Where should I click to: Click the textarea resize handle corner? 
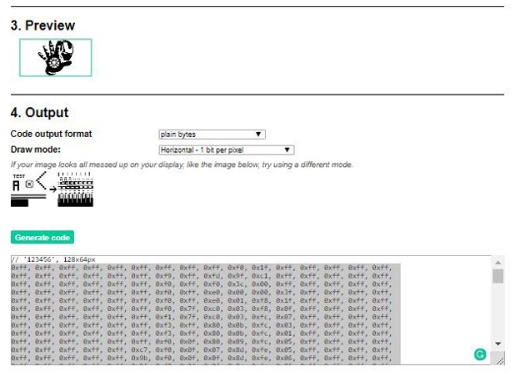pos(500,361)
